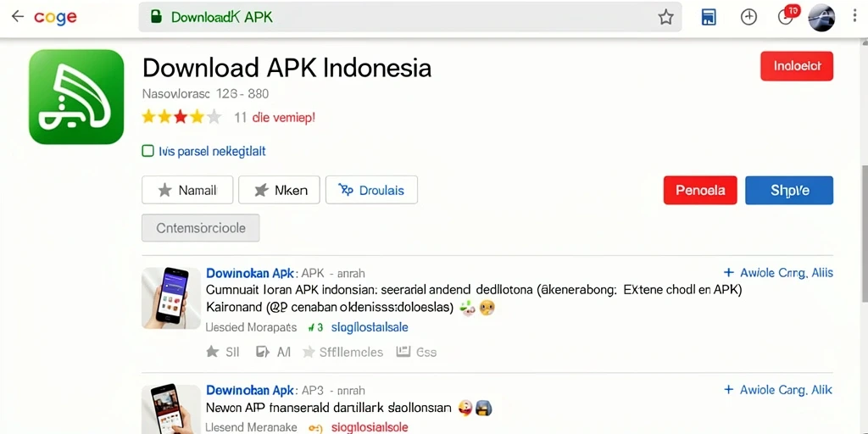Tick the "Ivis parsel nekegtlait" checkbox
The width and height of the screenshot is (868, 434).
(x=147, y=151)
